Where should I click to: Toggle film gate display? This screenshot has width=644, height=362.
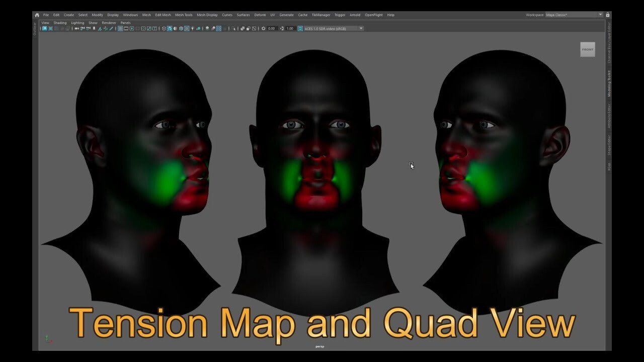(x=126, y=29)
